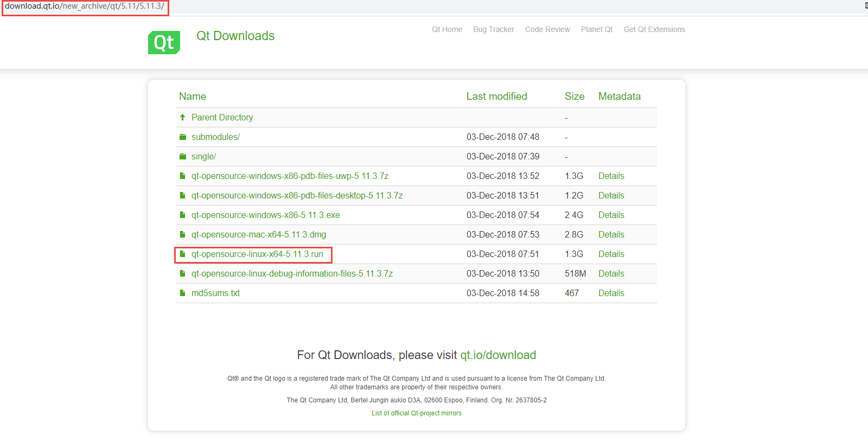The image size is (868, 442).
Task: Click the browser address bar URL
Action: click(85, 7)
